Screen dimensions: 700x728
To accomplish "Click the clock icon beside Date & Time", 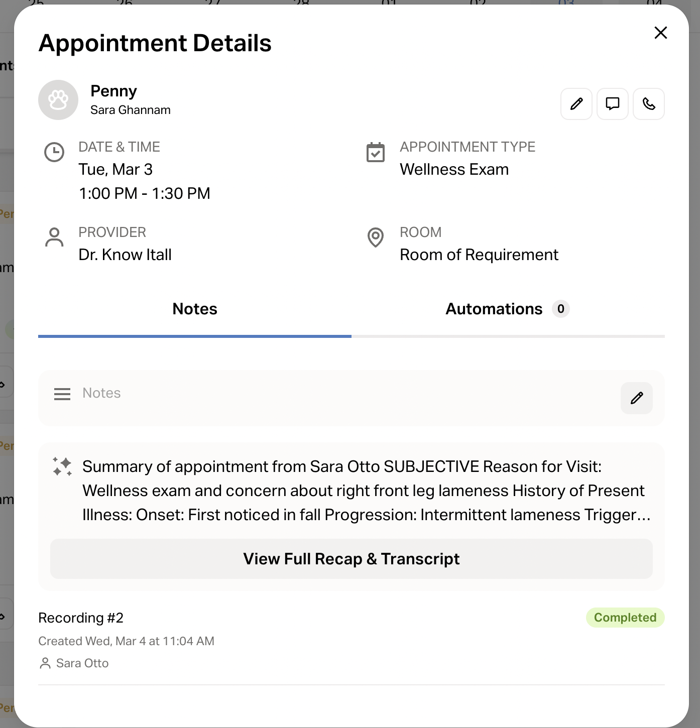I will [x=54, y=152].
